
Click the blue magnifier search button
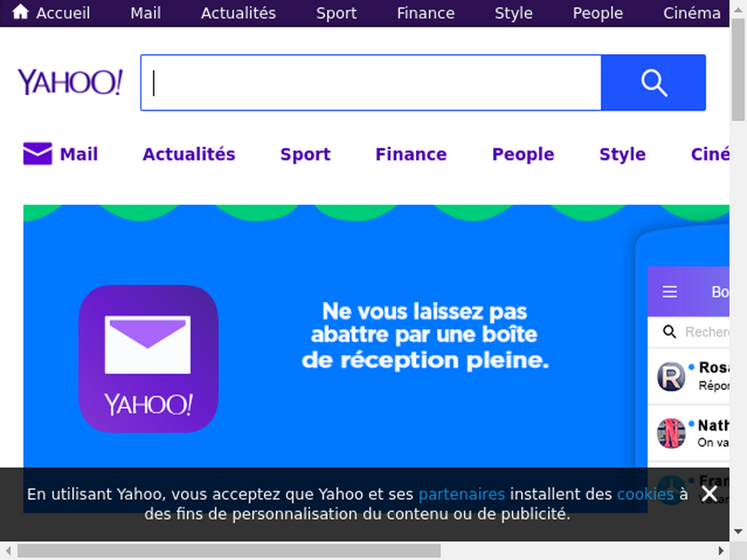point(653,82)
